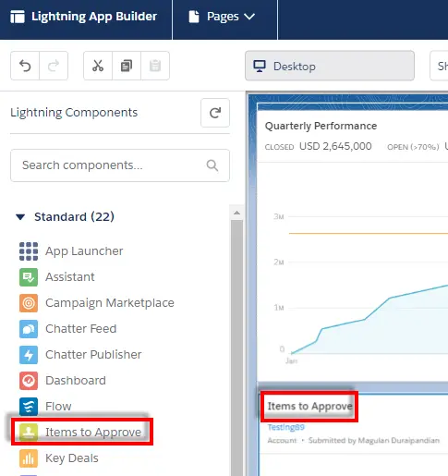Viewport: 448px width, 476px height.
Task: Refresh the Lightning Components list
Action: click(215, 113)
